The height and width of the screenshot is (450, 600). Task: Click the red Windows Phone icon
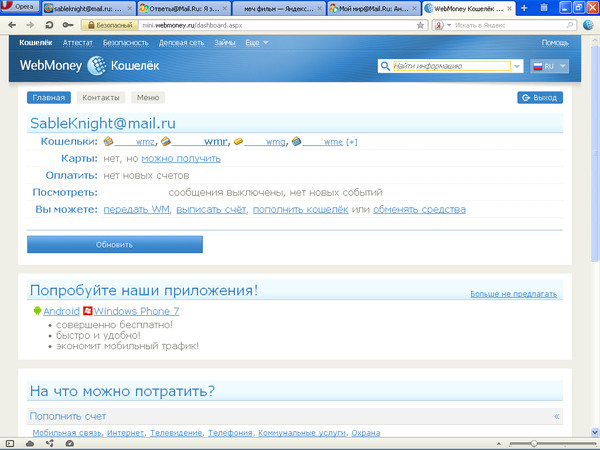88,311
